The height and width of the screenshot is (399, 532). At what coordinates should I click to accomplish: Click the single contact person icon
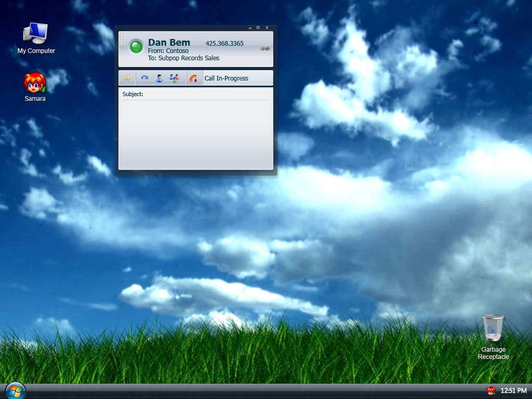click(159, 78)
